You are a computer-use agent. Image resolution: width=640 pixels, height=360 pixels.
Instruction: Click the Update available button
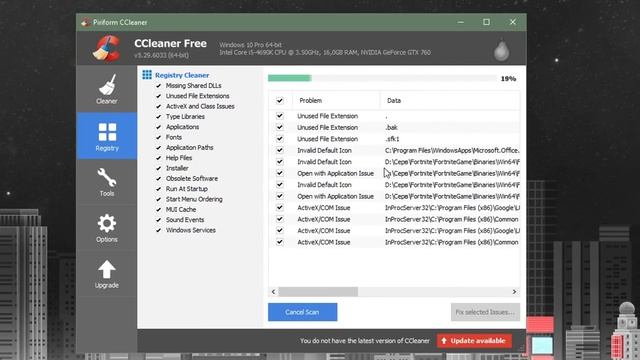(x=474, y=341)
